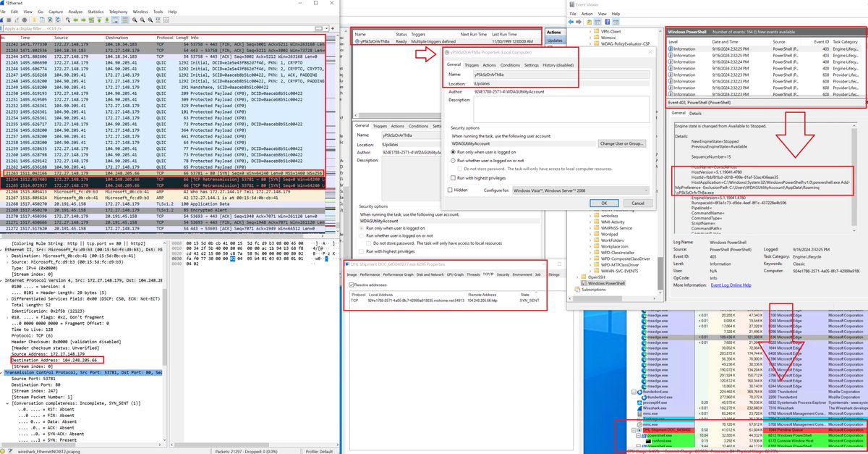Switch to History (disabled) tab in Properties dialog

558,65
